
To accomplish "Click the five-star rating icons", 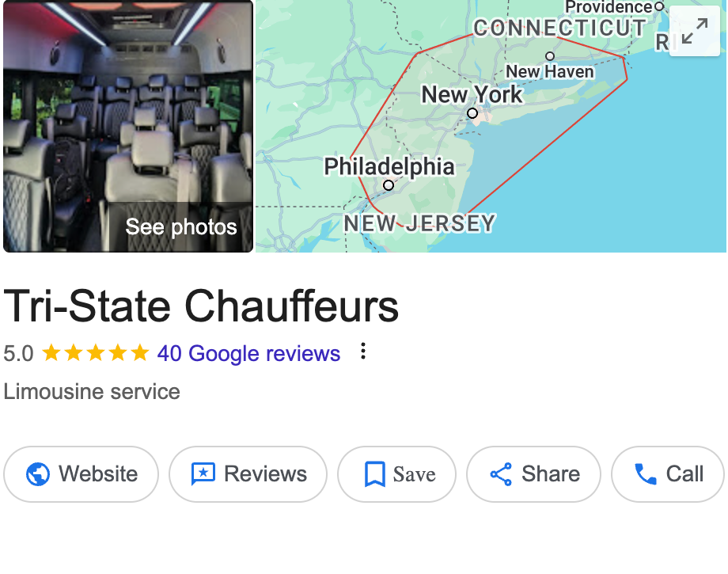I will coord(95,353).
